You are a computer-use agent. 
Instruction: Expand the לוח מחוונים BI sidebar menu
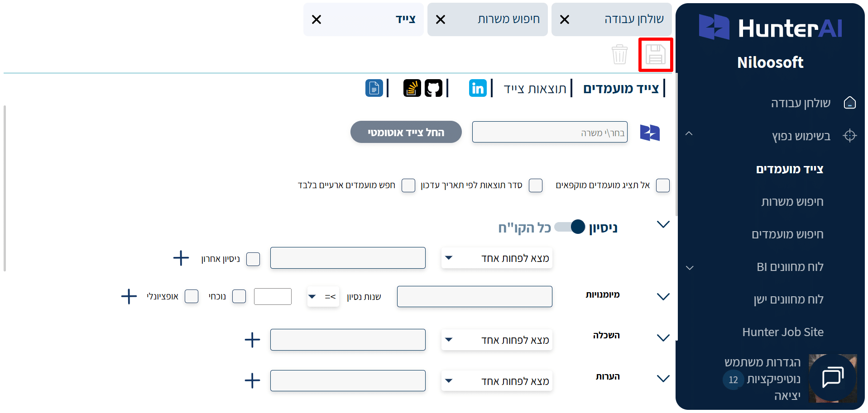pyautogui.click(x=690, y=267)
